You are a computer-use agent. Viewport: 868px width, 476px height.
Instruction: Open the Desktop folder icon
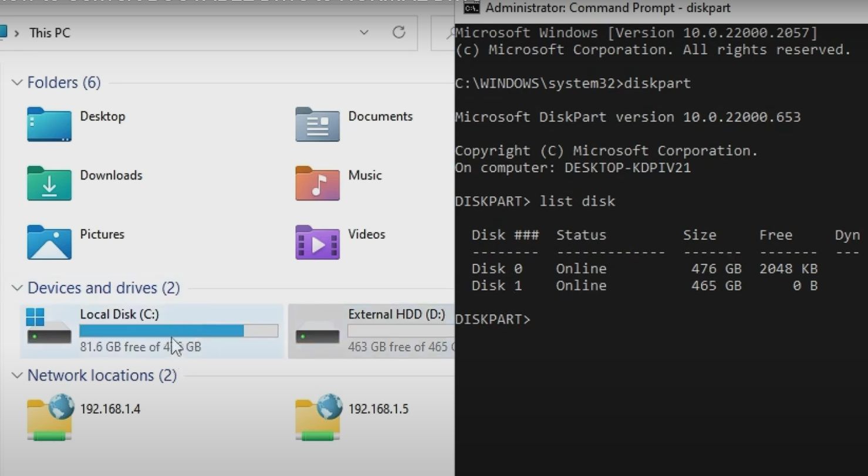pos(49,124)
